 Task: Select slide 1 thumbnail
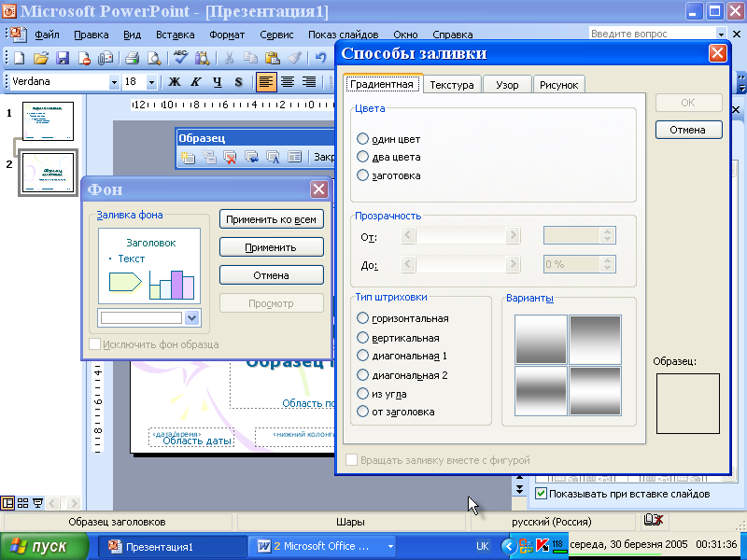tap(49, 121)
